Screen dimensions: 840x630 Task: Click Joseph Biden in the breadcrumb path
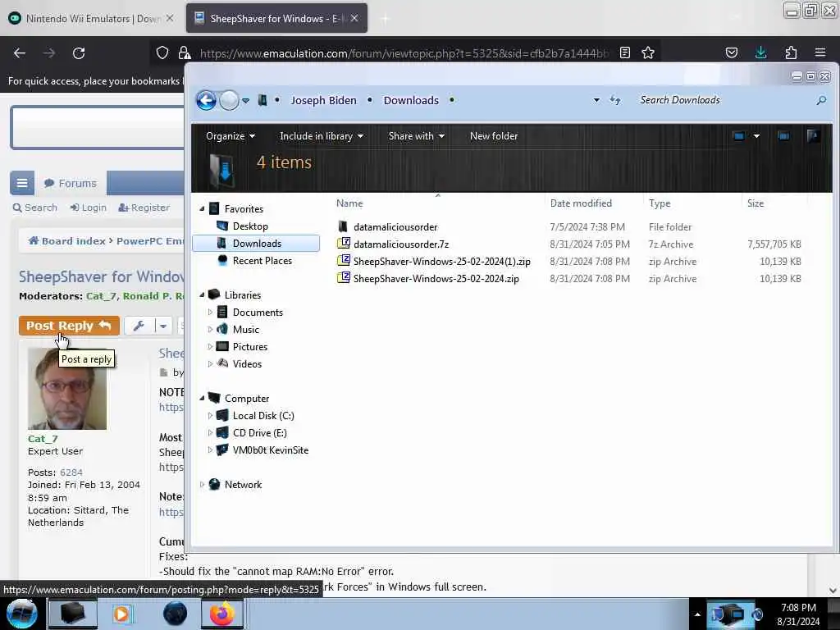(323, 100)
